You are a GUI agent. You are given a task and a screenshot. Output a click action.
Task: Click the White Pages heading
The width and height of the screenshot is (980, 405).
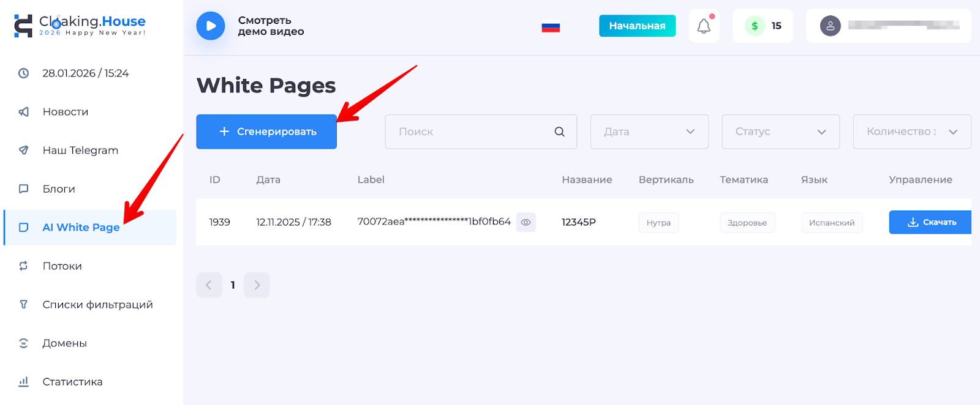click(x=266, y=86)
